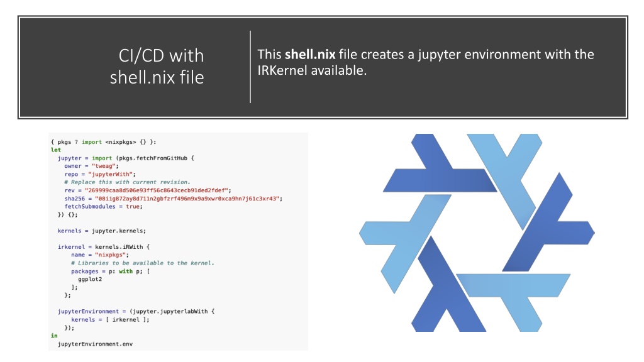Image resolution: width=644 pixels, height=362 pixels.
Task: Click the text "IRKernel available."
Action: 312,70
